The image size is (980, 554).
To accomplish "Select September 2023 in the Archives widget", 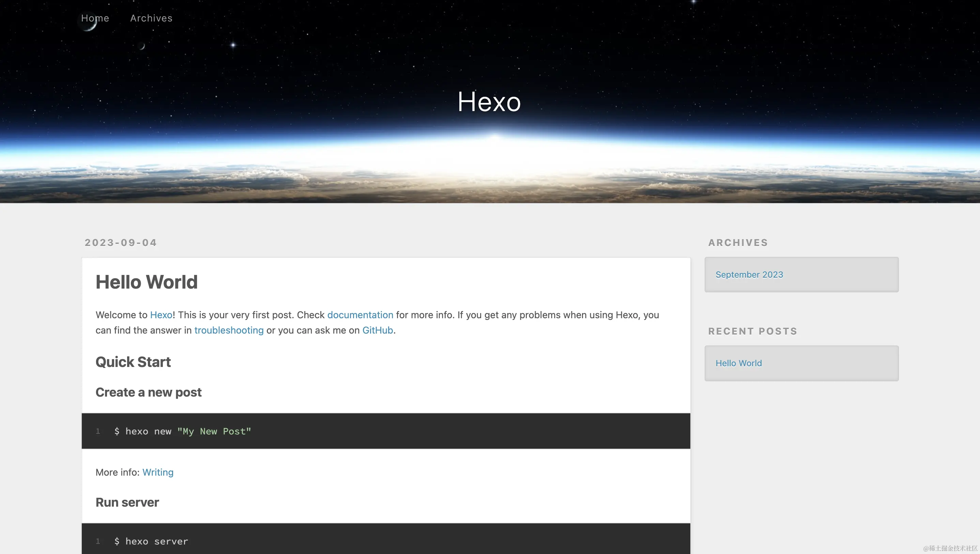I will pyautogui.click(x=749, y=275).
